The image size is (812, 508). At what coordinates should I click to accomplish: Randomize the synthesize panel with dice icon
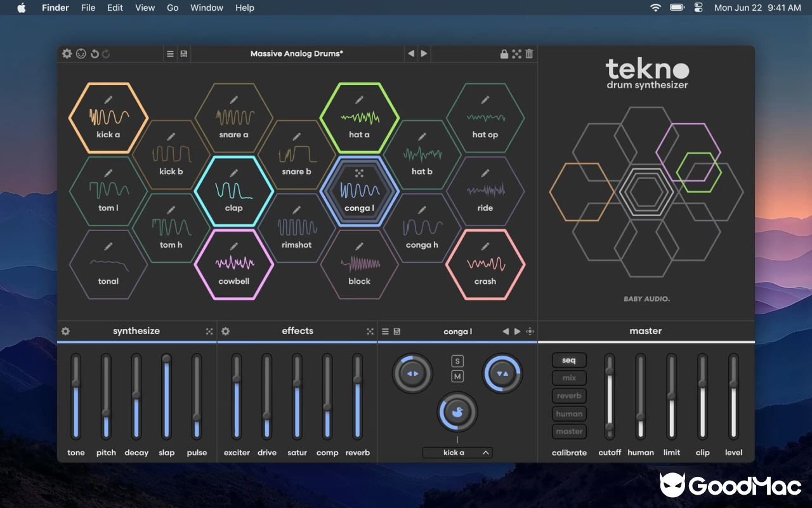(209, 331)
